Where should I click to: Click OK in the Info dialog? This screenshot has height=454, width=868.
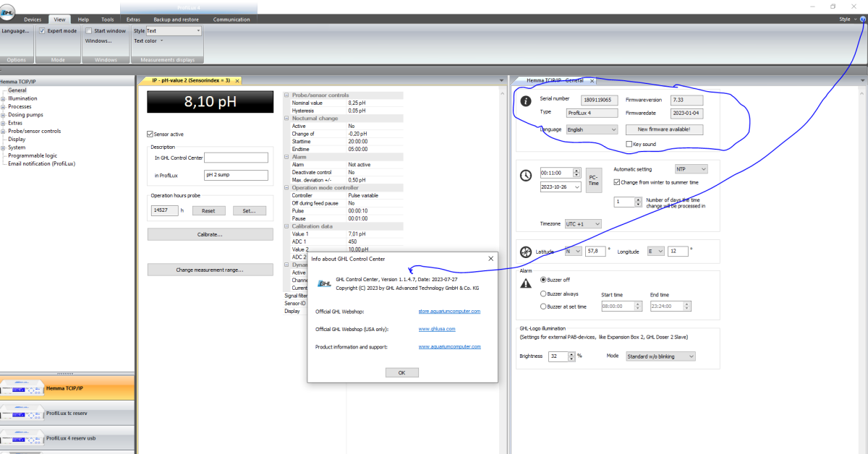click(402, 372)
